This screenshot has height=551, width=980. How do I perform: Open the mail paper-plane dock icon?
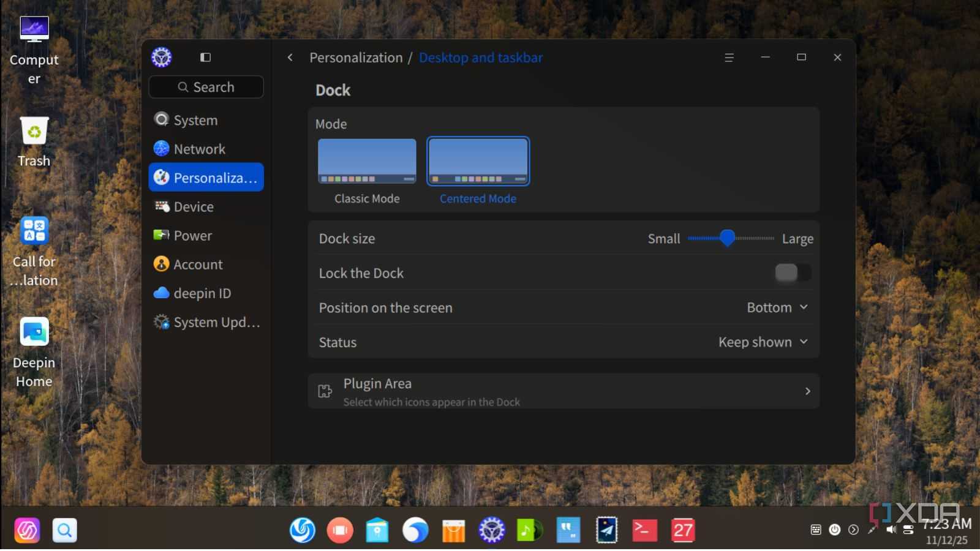(x=607, y=530)
